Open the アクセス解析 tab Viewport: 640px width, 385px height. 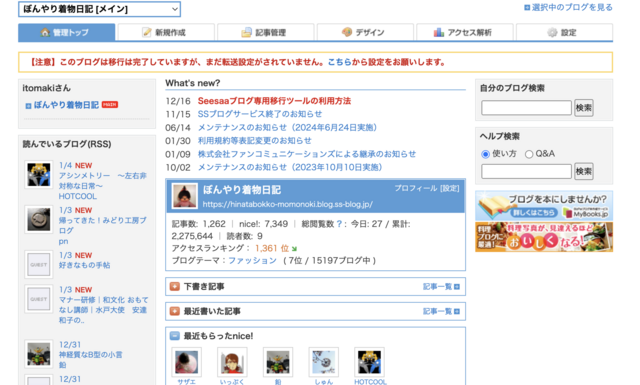pyautogui.click(x=464, y=32)
